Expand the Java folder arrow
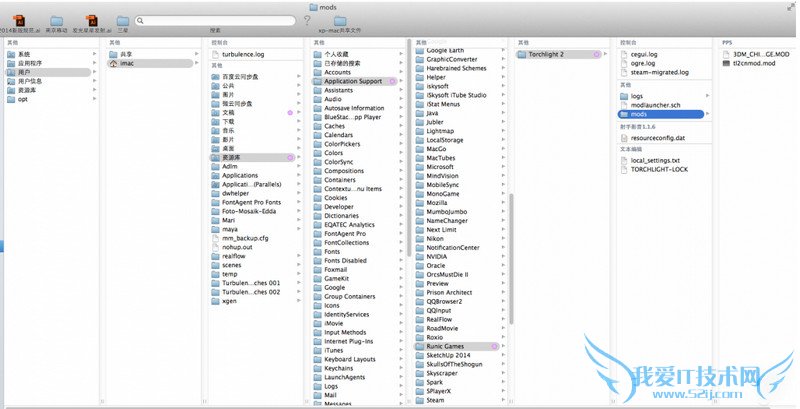The width and height of the screenshot is (800, 409). pyautogui.click(x=503, y=113)
